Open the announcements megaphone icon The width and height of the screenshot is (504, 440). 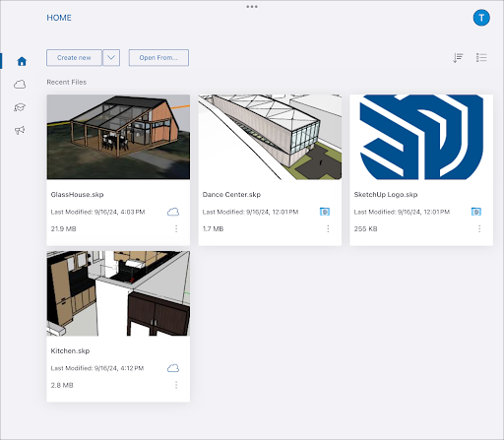click(20, 130)
